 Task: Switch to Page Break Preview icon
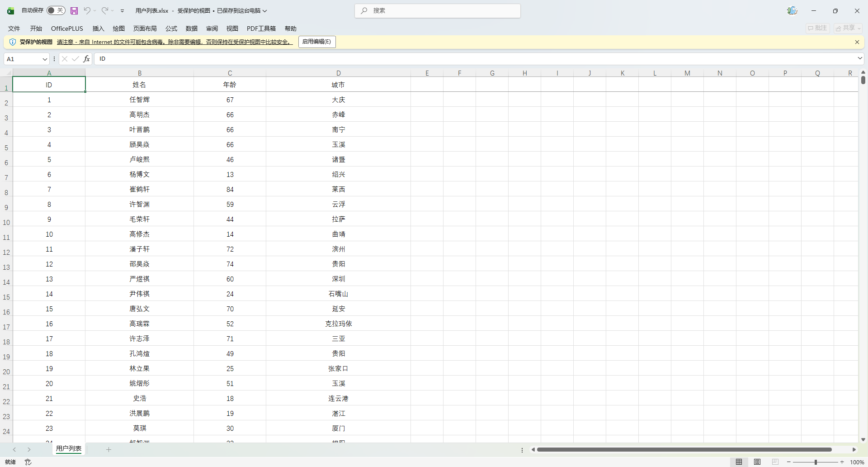click(x=775, y=462)
